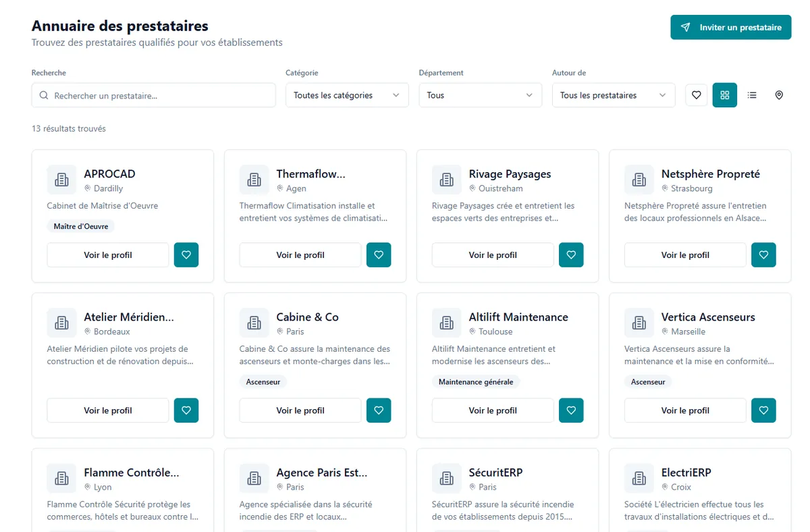Click the Marseille location label
The height and width of the screenshot is (532, 810).
tap(688, 332)
